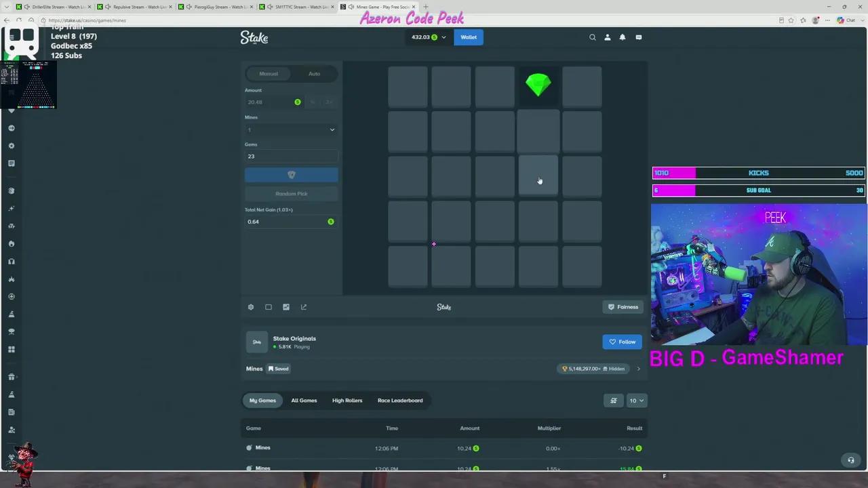Click the cashout button with gem icon
This screenshot has height=488, width=868.
point(291,175)
